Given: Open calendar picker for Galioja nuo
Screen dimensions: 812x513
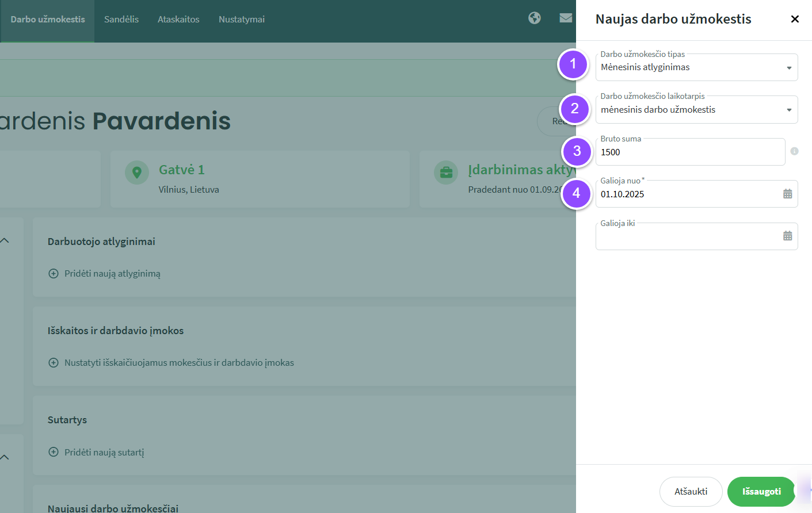Looking at the screenshot, I should [787, 194].
